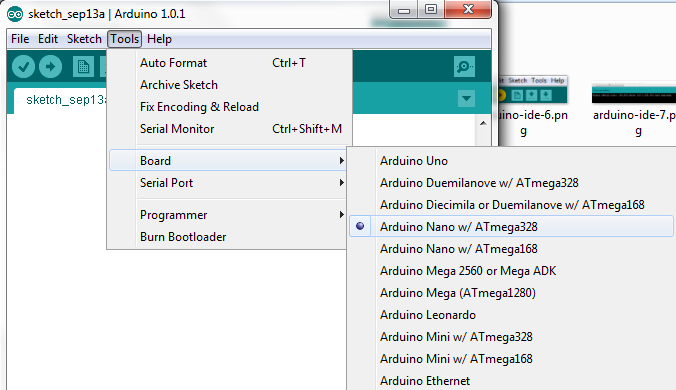The image size is (676, 390).
Task: Open the Edit menu
Action: pos(48,39)
